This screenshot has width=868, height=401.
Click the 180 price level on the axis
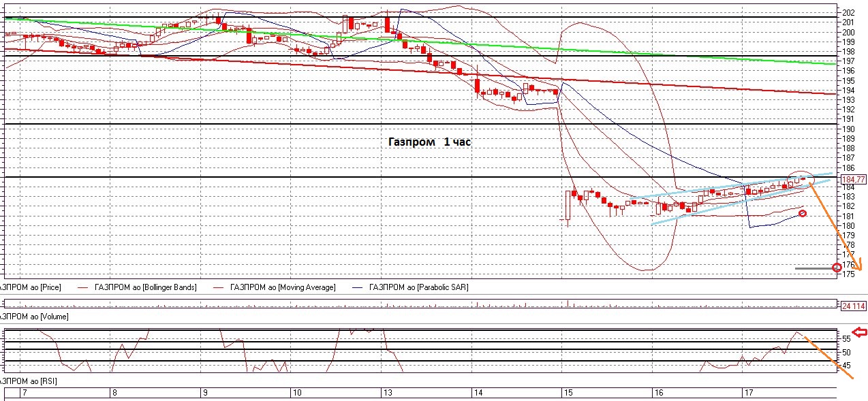coord(849,225)
